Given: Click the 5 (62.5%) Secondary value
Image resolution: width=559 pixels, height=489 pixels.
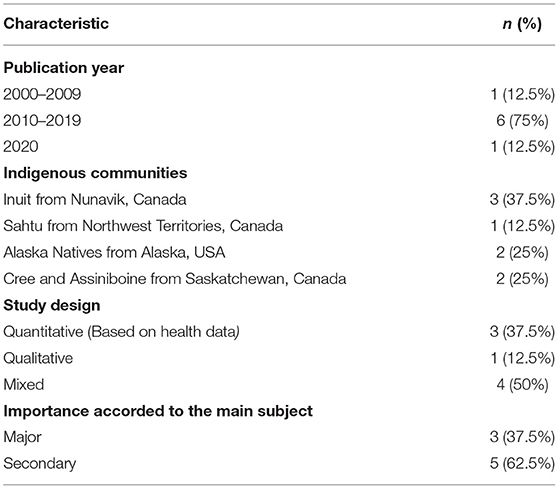Looking at the screenshot, I should click(x=522, y=463).
